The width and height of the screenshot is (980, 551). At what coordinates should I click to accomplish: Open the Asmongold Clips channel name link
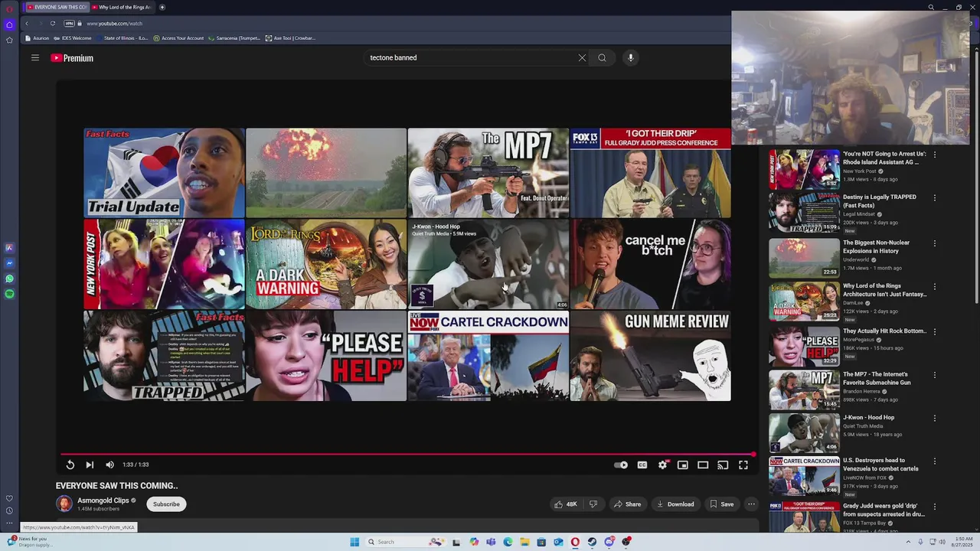pos(103,500)
